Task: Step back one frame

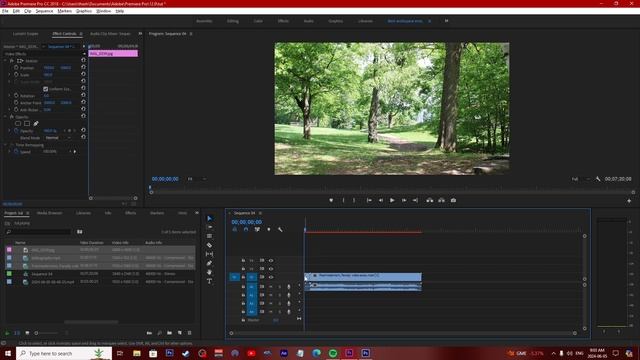Action: click(380, 200)
